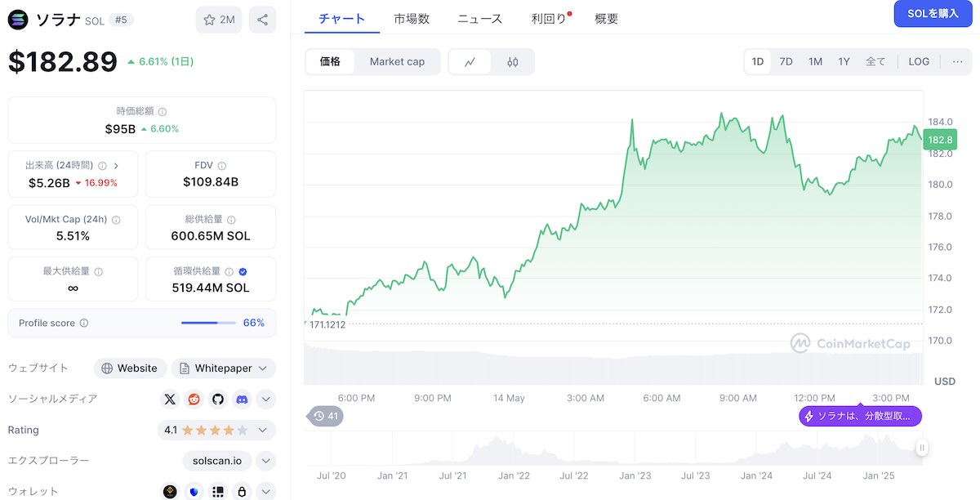Select 価格 chart mode
This screenshot has width=980, height=500.
tap(331, 62)
